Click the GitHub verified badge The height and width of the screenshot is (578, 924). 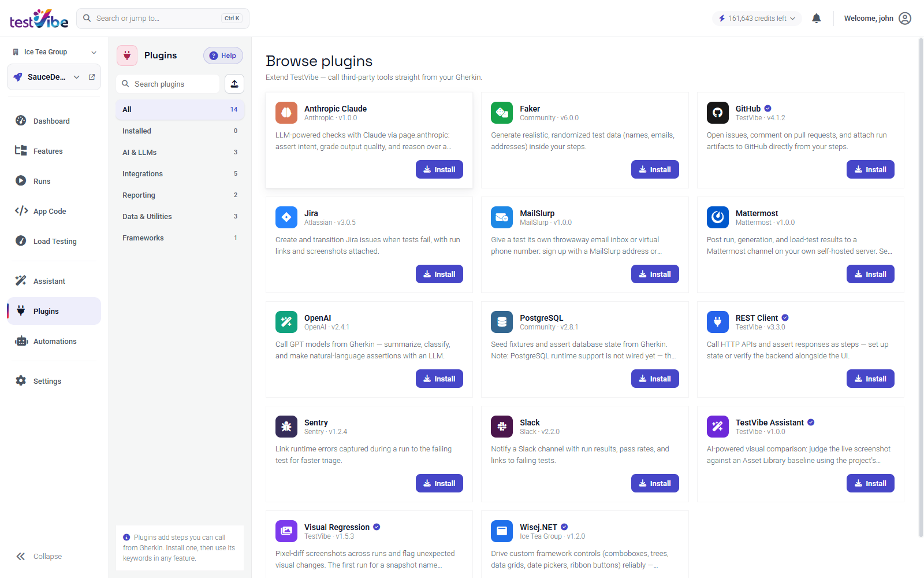point(768,109)
